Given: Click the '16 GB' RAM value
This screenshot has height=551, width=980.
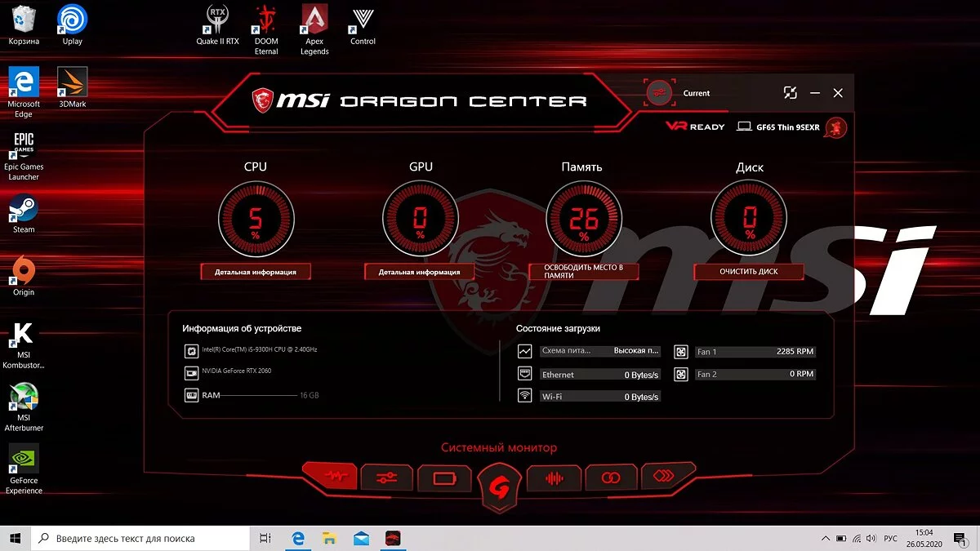Looking at the screenshot, I should [310, 395].
